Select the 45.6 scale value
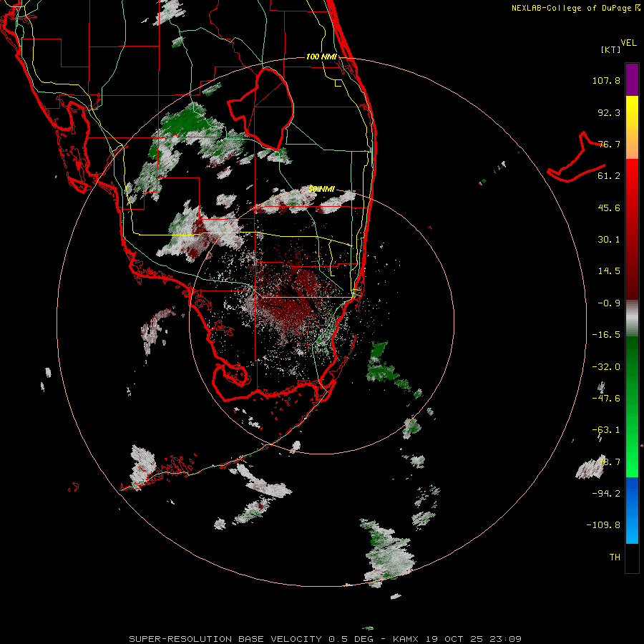Screen dimensions: 644x644 point(609,208)
